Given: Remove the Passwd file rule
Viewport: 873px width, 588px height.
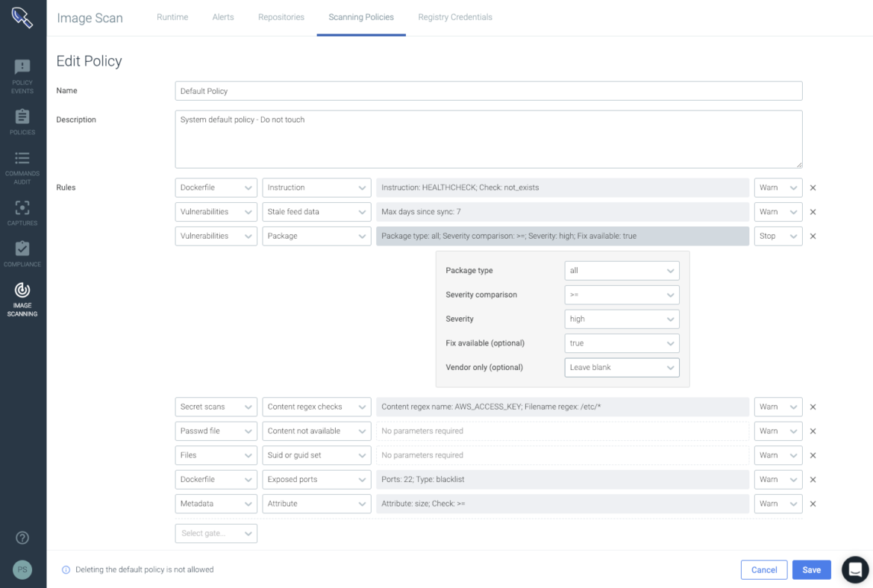Looking at the screenshot, I should (x=813, y=431).
